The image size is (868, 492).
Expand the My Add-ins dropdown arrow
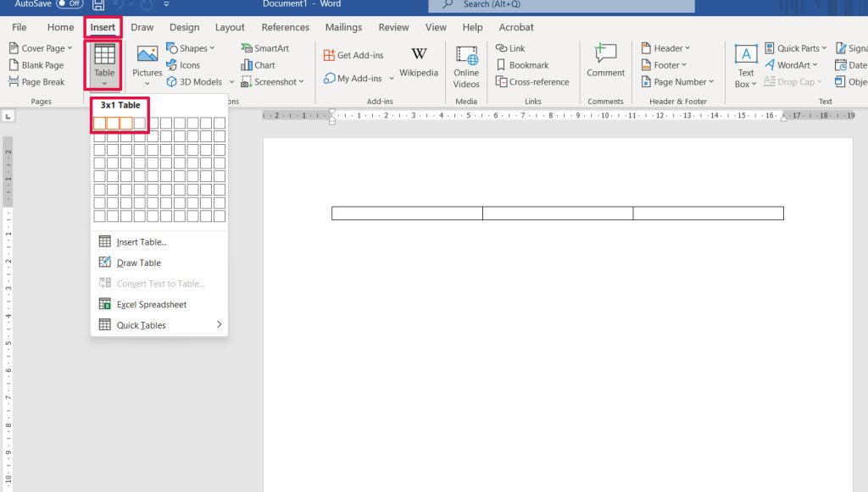[392, 79]
